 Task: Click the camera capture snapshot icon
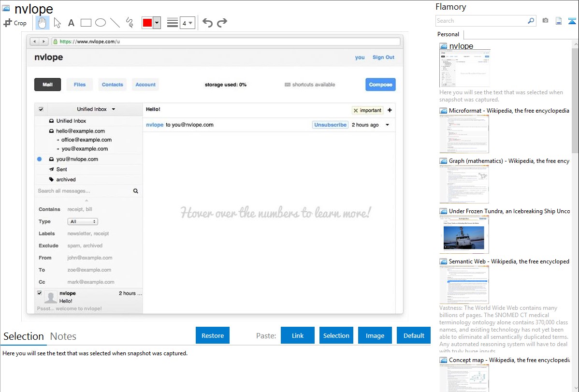point(545,21)
